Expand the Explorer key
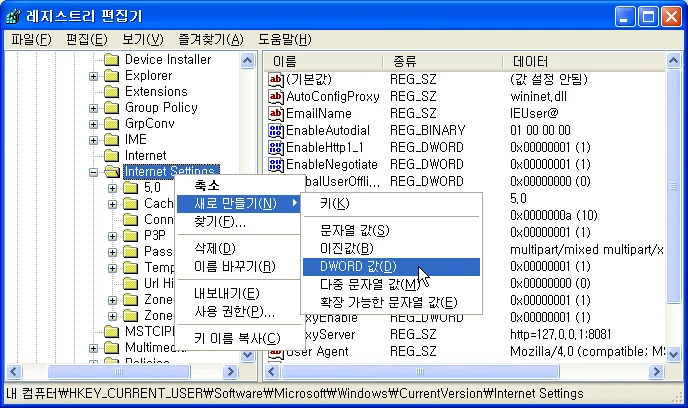Screen dimensions: 688x408 click(93, 76)
